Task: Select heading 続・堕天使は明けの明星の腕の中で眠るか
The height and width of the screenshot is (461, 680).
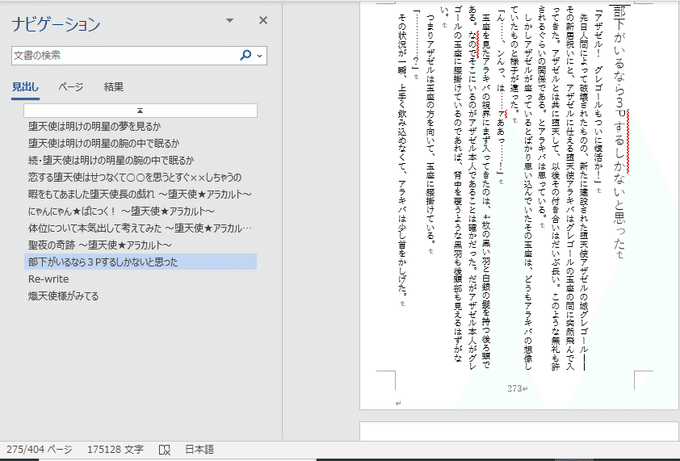Action: (111, 160)
